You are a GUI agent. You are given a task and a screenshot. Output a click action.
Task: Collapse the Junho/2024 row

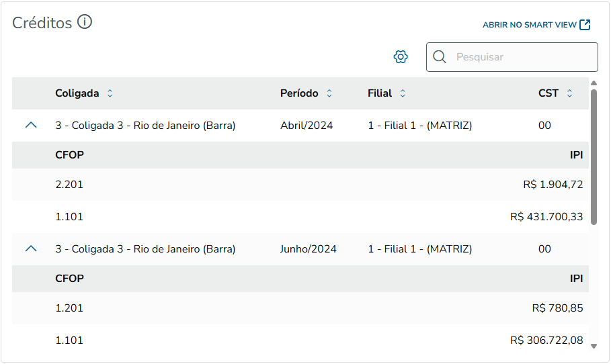(x=31, y=248)
